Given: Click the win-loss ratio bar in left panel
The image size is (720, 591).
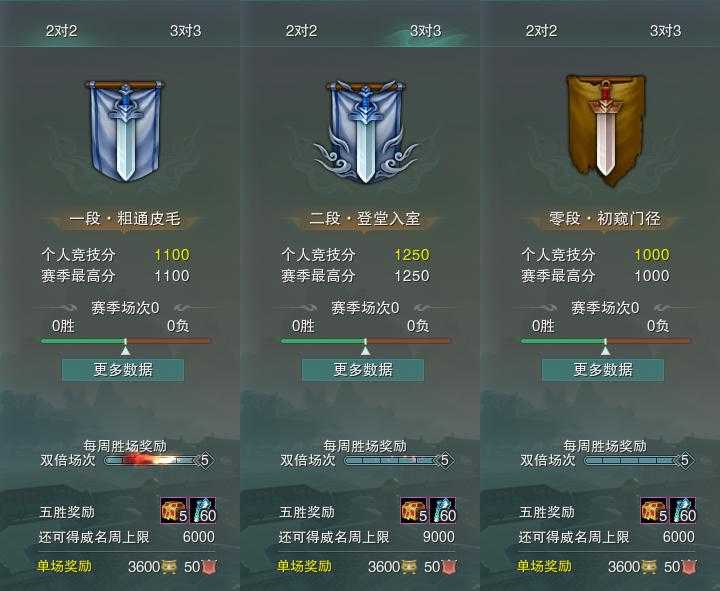Looking at the screenshot, I should [x=125, y=341].
